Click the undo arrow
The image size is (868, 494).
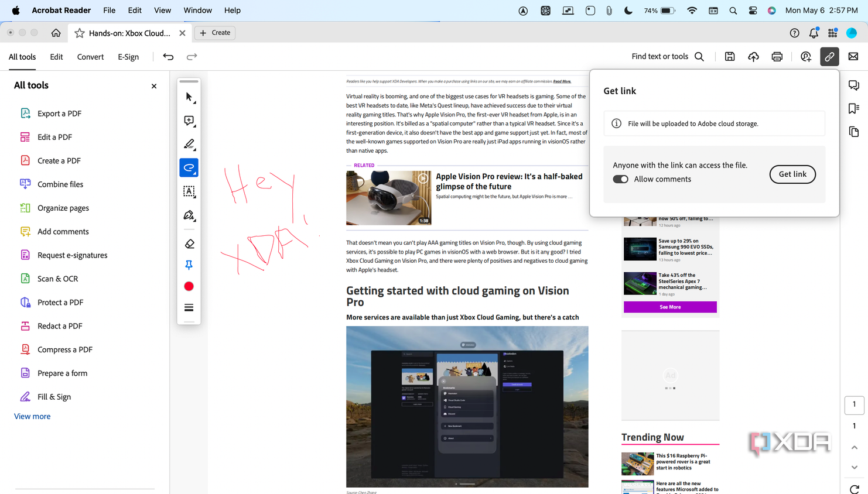pyautogui.click(x=168, y=57)
